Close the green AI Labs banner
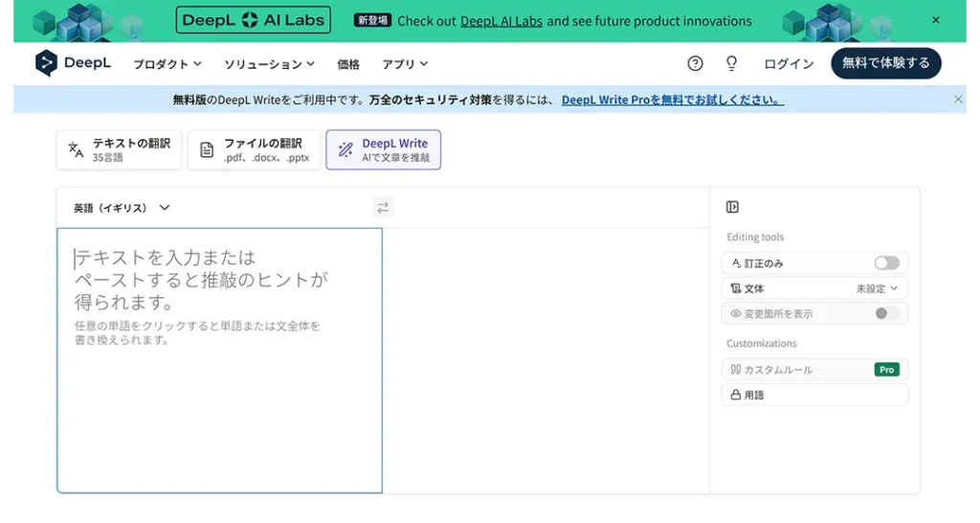Image resolution: width=980 pixels, height=523 pixels. click(936, 20)
